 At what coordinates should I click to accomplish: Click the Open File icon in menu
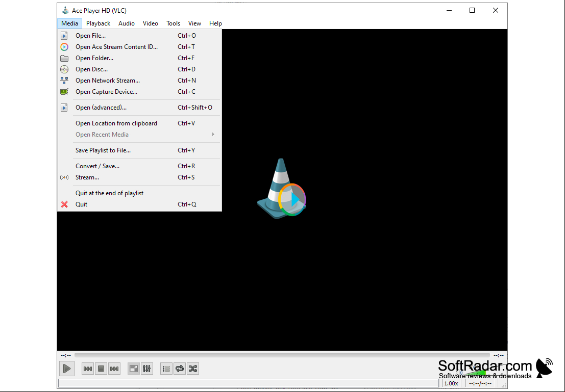click(x=64, y=36)
